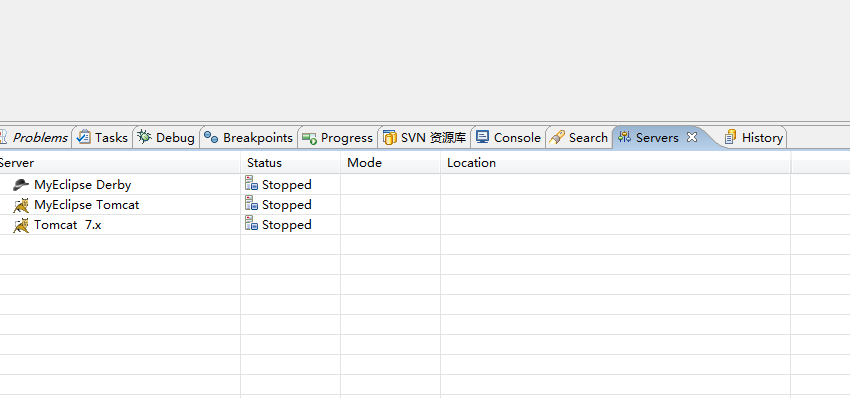Click the MyEclipse Tomcat cat icon
The height and width of the screenshot is (398, 850).
(21, 205)
